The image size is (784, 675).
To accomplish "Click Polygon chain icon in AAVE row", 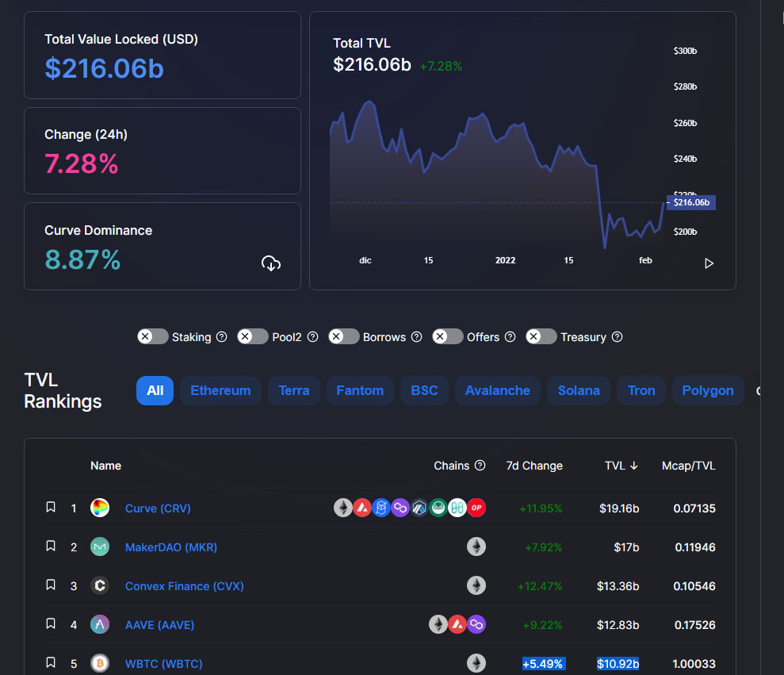I will [x=476, y=624].
